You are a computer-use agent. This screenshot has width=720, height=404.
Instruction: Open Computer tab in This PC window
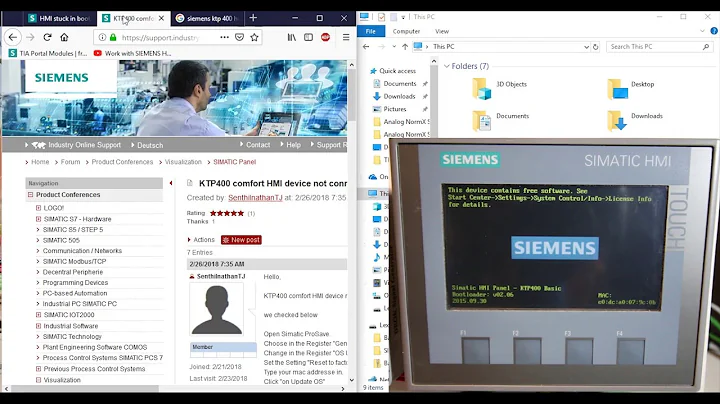tap(406, 31)
